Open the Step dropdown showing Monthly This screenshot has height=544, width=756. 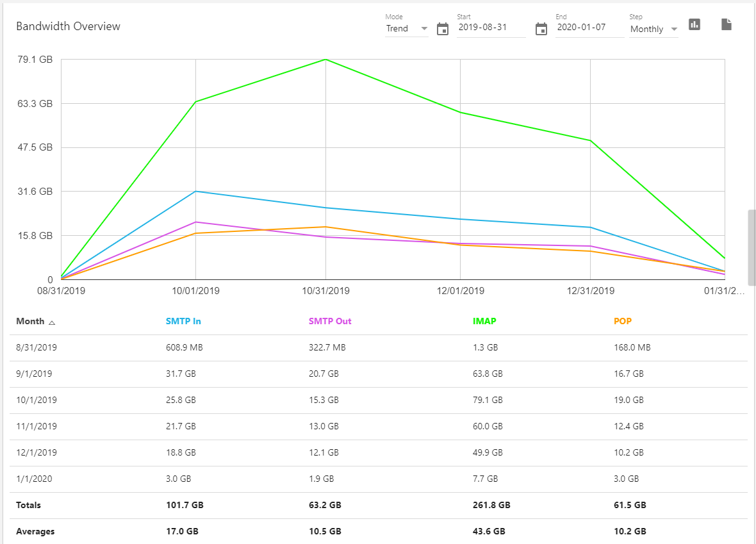point(653,29)
